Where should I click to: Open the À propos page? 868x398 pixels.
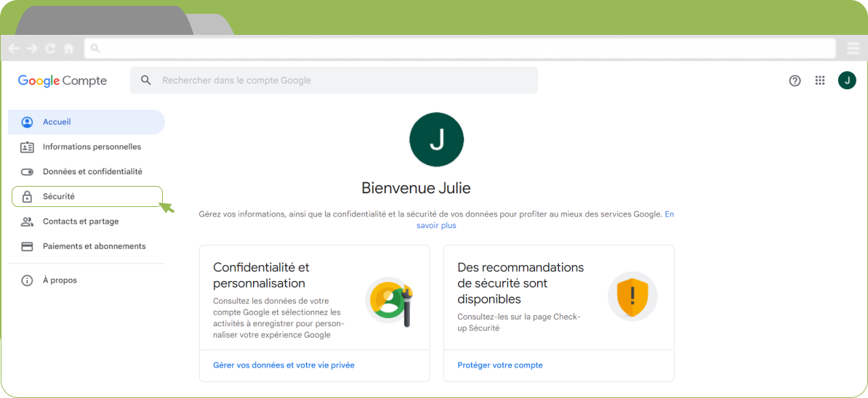[87, 280]
